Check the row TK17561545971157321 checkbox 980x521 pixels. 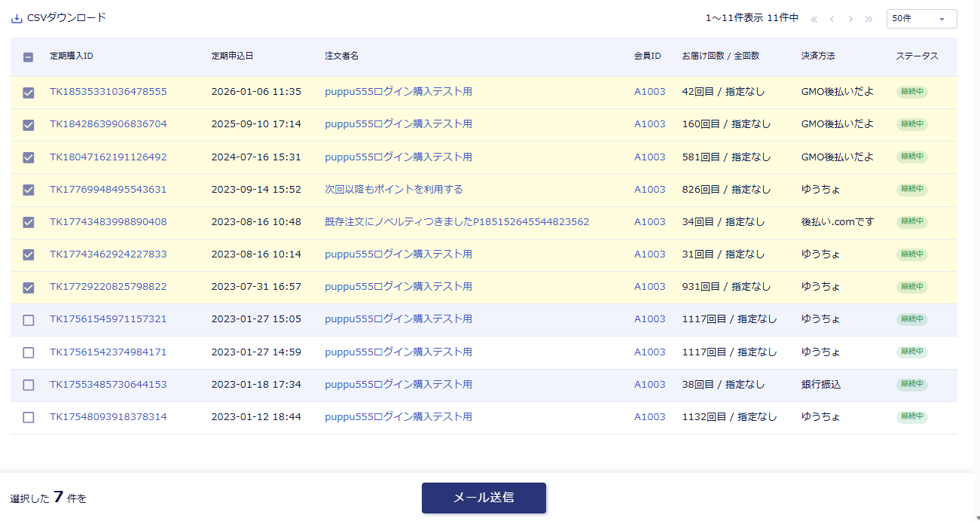(29, 320)
